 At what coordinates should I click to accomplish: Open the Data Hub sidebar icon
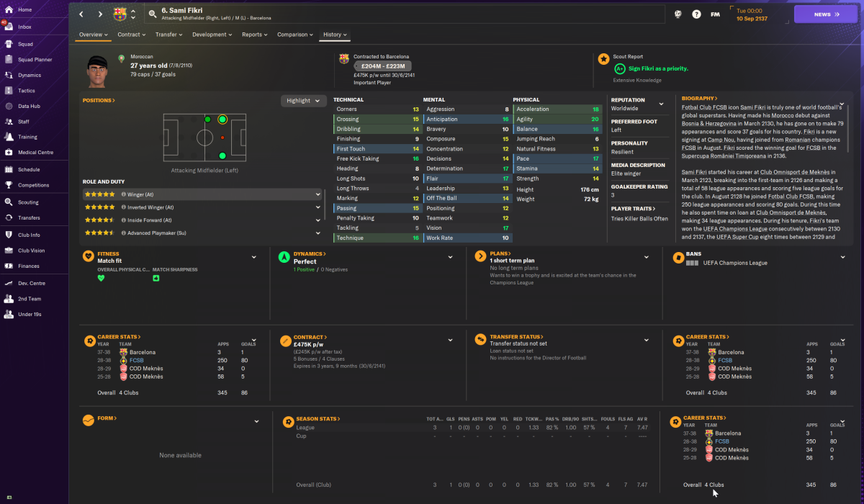8,106
